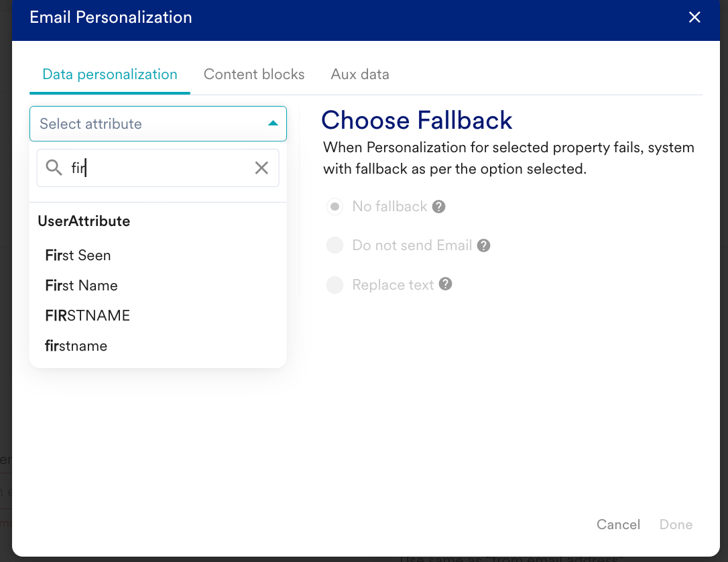
Task: Collapse the Select attribute dropdown arrow
Action: [273, 123]
